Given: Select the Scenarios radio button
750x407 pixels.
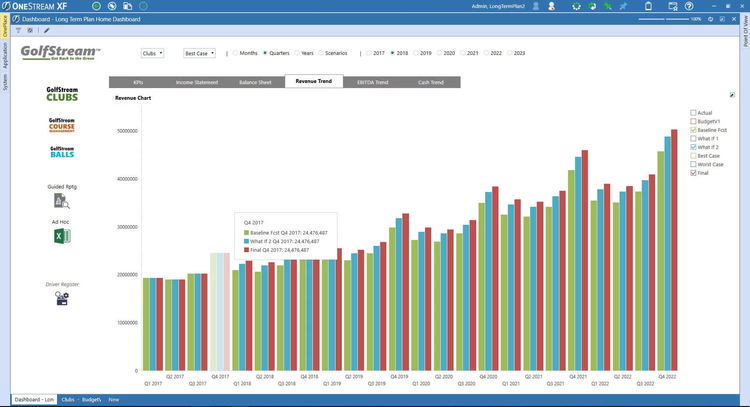Looking at the screenshot, I should [321, 53].
